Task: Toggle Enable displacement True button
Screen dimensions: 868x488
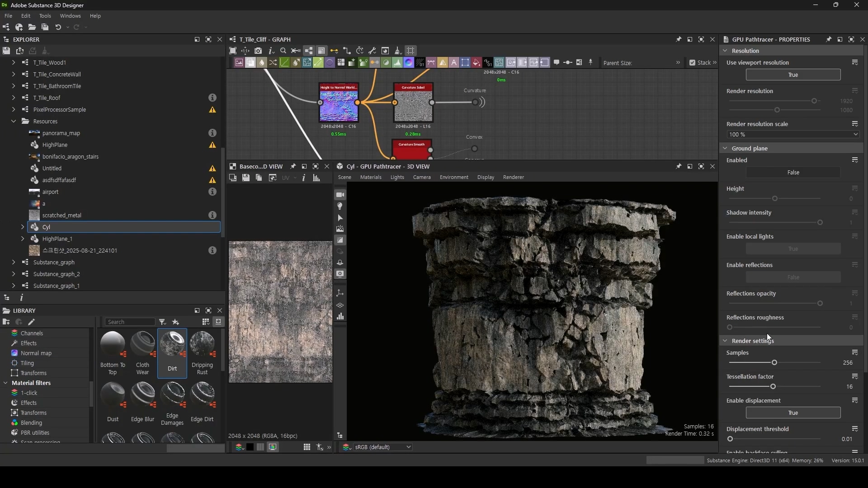Action: (x=793, y=413)
